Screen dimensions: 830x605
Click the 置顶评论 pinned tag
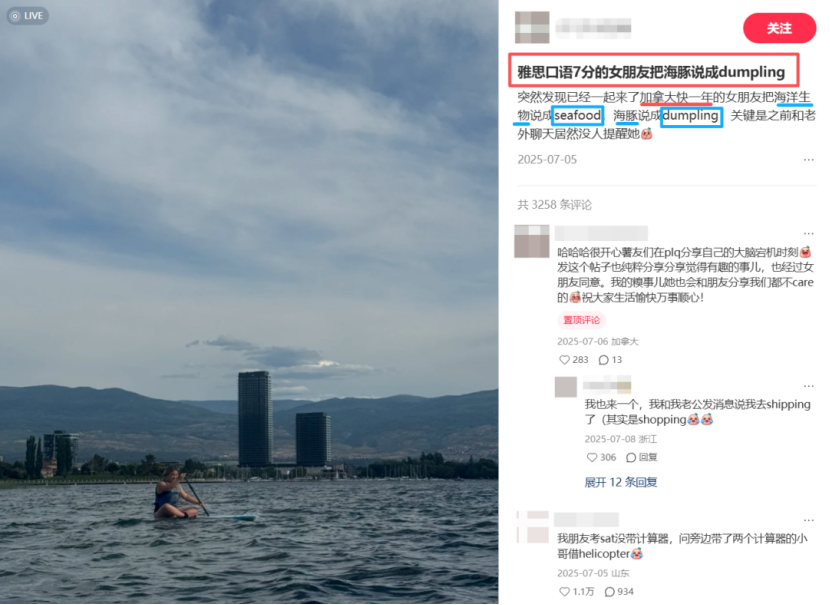click(x=581, y=320)
